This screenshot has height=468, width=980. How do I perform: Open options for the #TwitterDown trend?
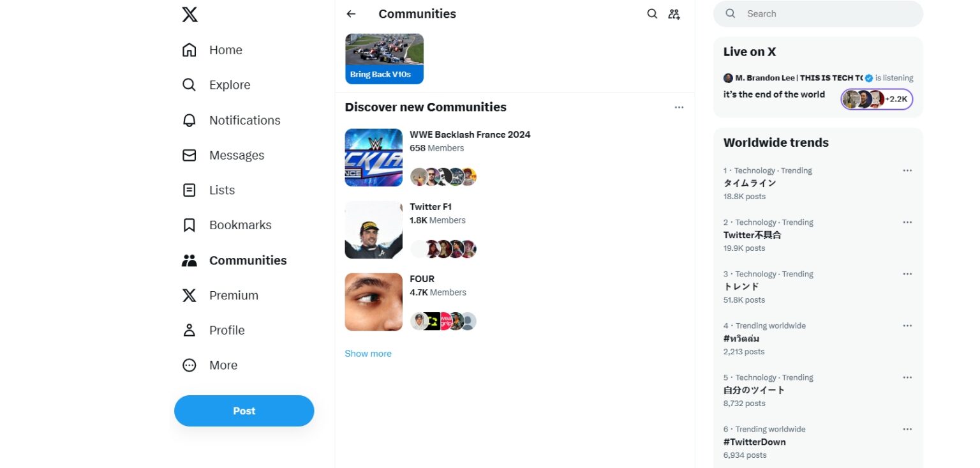pyautogui.click(x=907, y=429)
